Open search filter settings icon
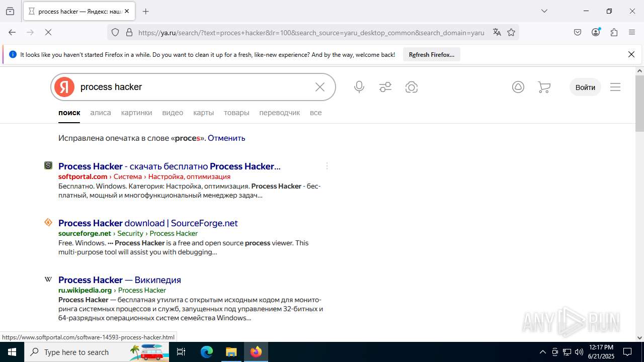This screenshot has height=362, width=644. (385, 87)
